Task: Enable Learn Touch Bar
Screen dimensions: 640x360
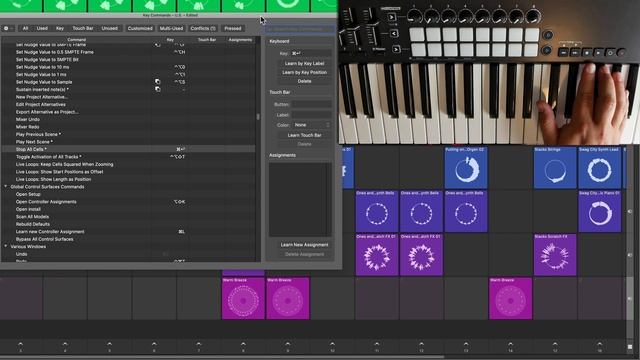Action: [x=304, y=135]
